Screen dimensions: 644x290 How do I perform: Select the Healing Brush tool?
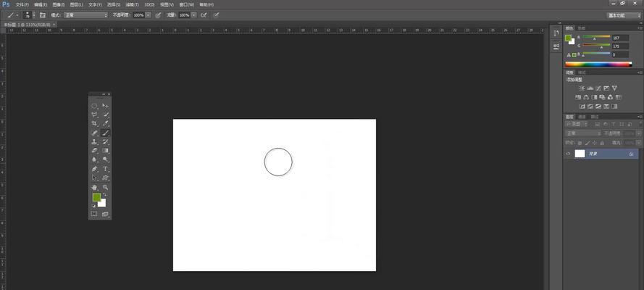pyautogui.click(x=94, y=133)
